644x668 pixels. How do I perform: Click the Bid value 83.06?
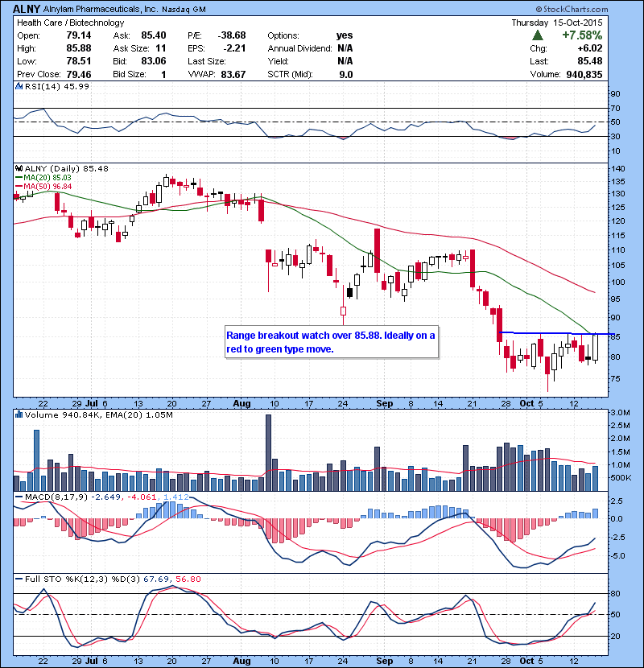coord(154,61)
